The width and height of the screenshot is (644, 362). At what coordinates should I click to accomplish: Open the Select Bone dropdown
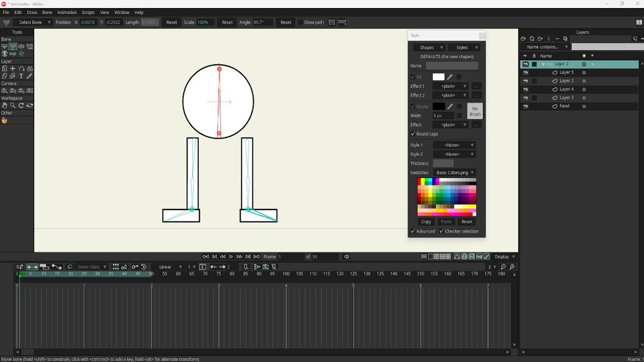pyautogui.click(x=34, y=23)
